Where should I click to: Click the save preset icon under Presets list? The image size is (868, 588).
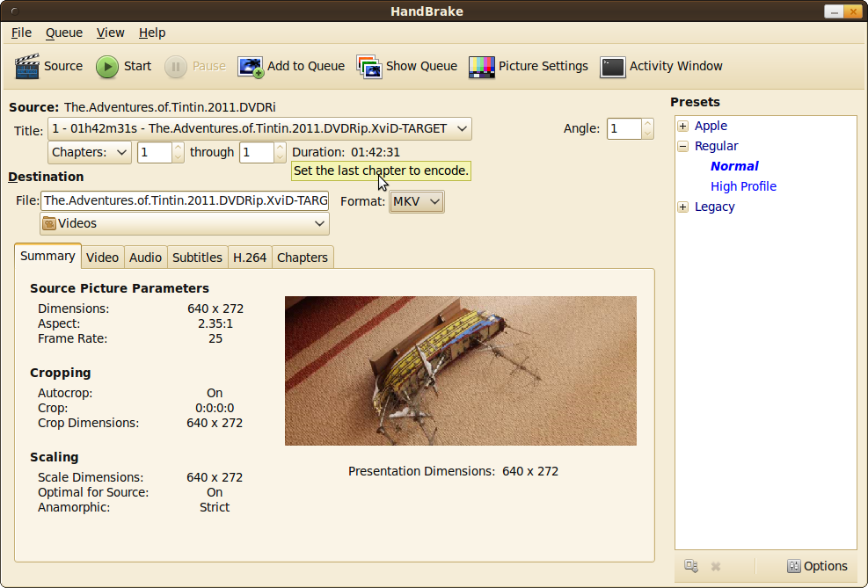click(x=691, y=566)
